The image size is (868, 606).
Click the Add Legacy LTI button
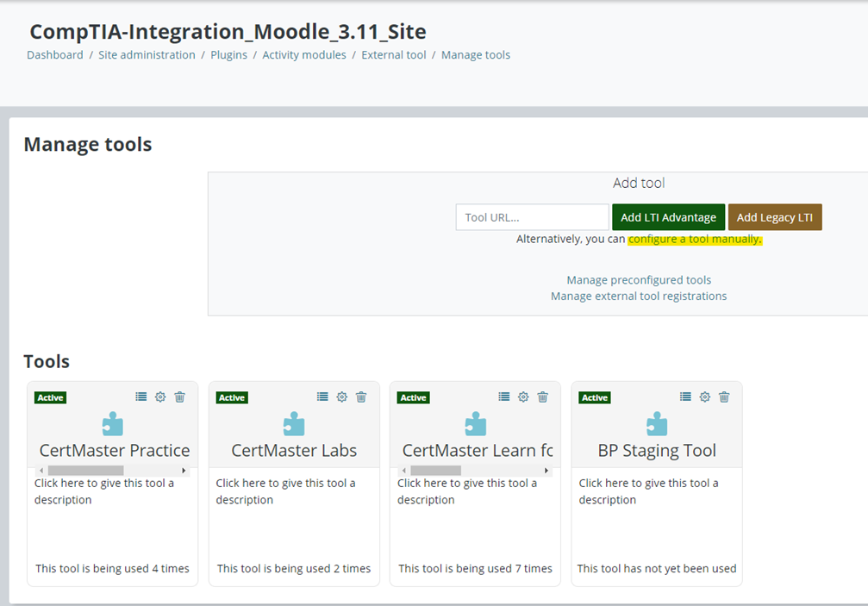(775, 217)
